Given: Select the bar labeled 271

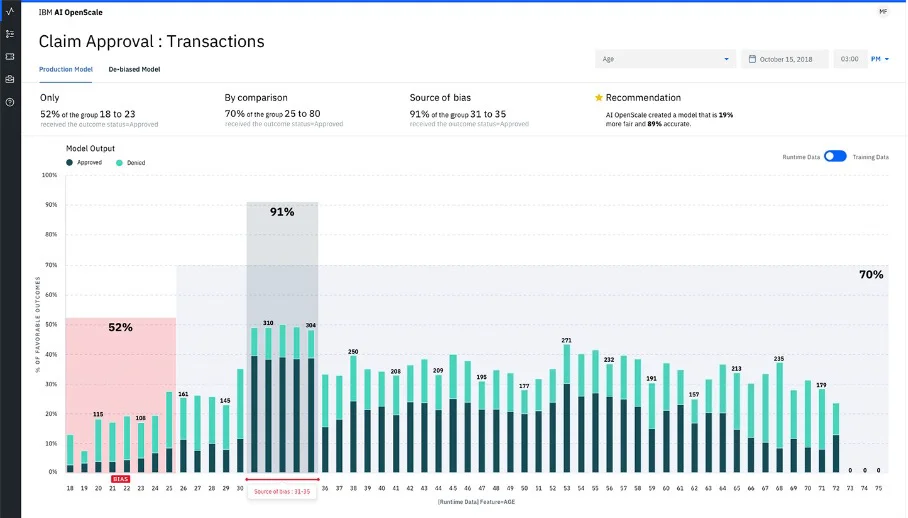Looking at the screenshot, I should click(566, 409).
